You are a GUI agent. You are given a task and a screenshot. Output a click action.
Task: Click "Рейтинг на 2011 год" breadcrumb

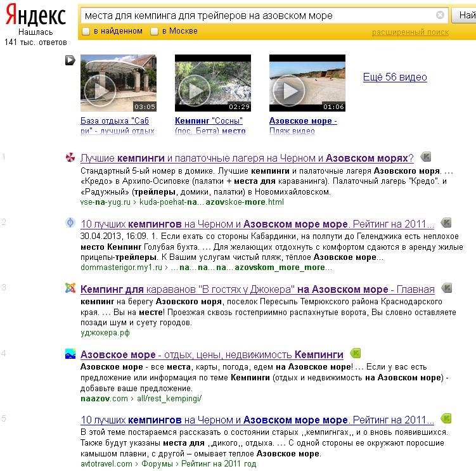(x=219, y=464)
